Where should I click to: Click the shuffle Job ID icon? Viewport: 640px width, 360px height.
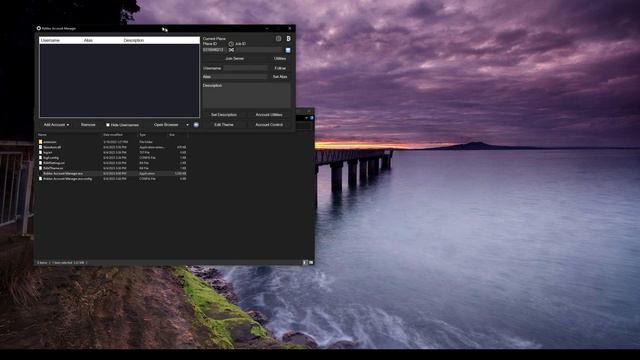point(231,50)
